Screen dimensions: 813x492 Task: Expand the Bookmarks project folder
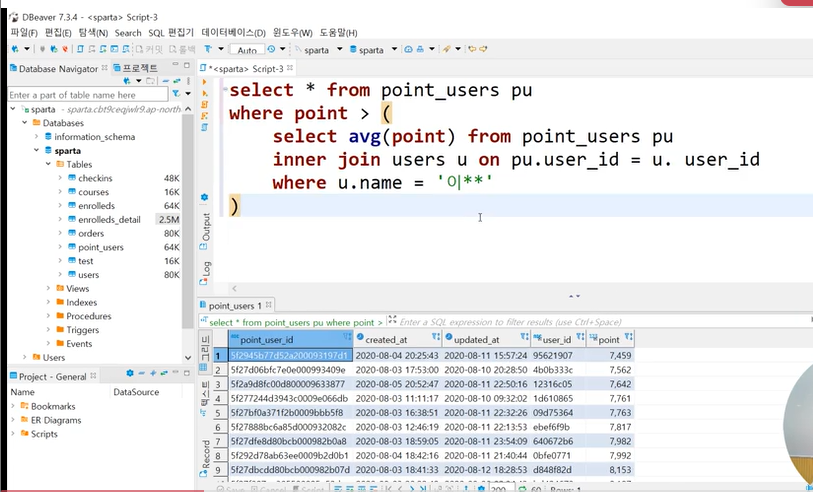pos(13,406)
